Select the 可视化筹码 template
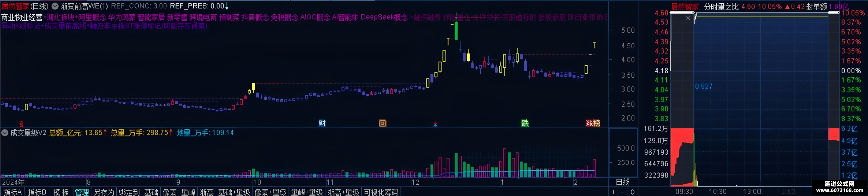This screenshot has height=196, width=868. (381, 192)
